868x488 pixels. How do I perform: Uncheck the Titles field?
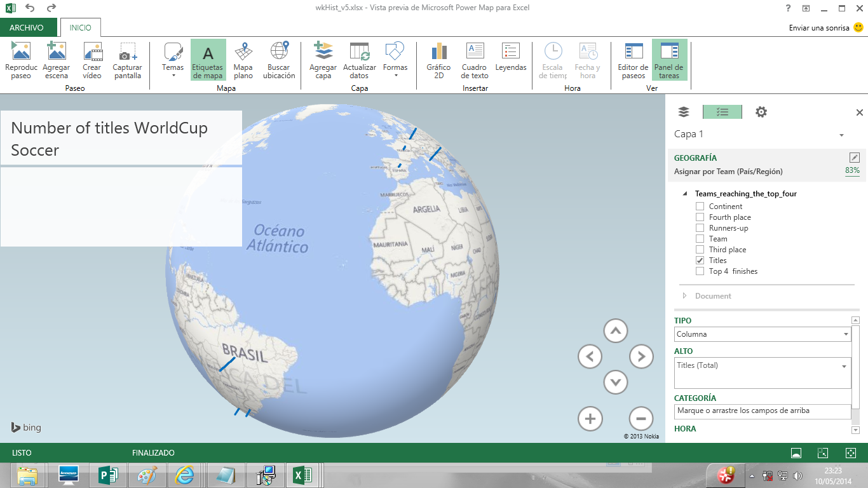700,260
